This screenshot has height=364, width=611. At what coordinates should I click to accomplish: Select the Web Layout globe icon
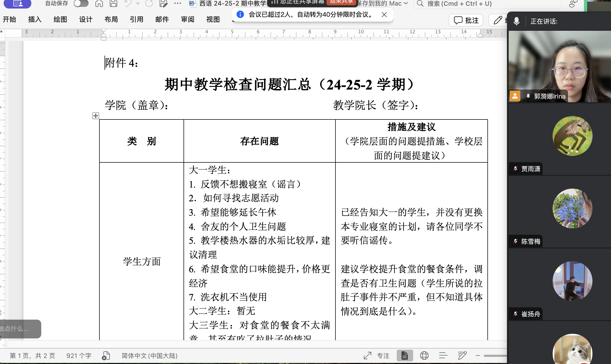pos(424,356)
